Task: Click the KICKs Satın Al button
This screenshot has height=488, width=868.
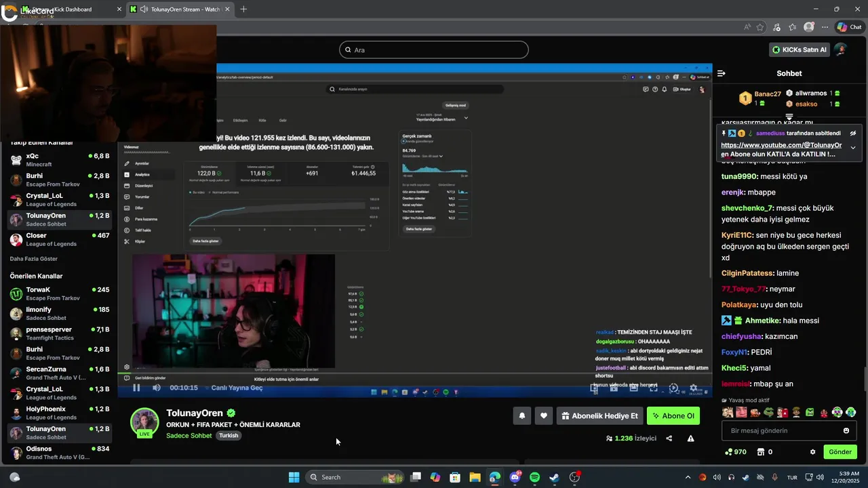Action: pos(800,49)
